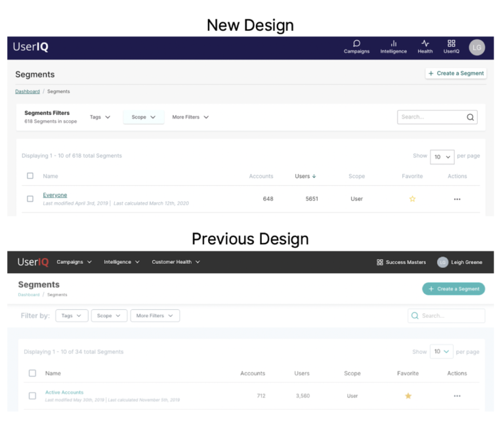Open Campaigns menu in previous design navbar
This screenshot has height=432, width=504.
tap(74, 262)
